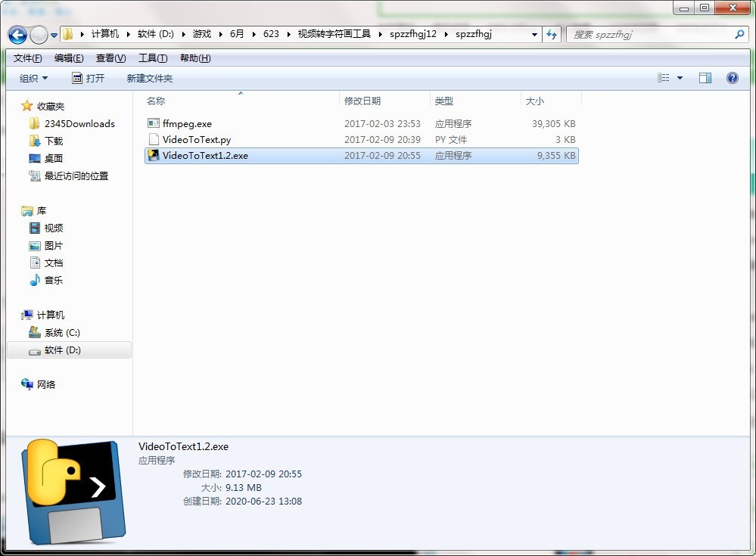
Task: Click the folder icon in address bar
Action: pyautogui.click(x=68, y=34)
